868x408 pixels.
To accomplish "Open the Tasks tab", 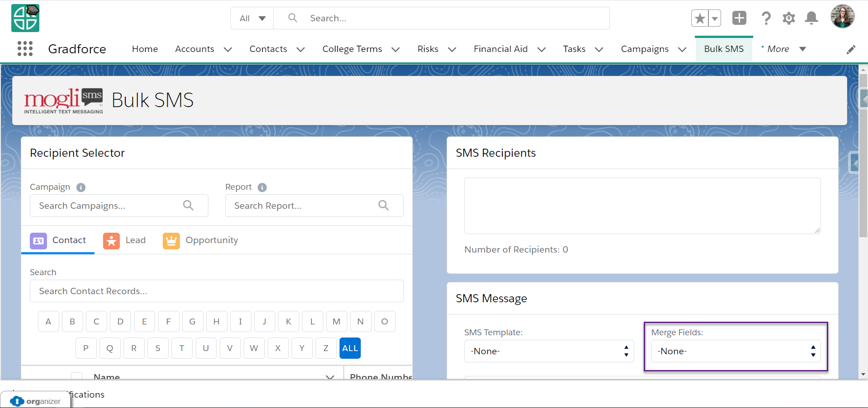I will click(x=574, y=49).
